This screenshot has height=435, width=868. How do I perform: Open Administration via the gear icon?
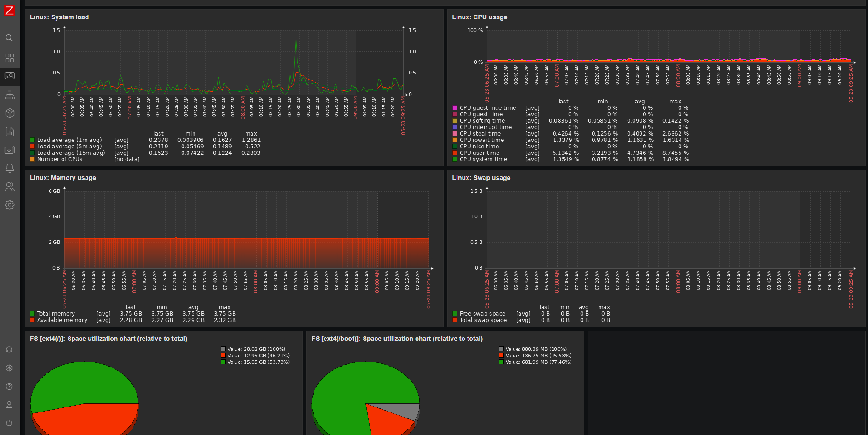pyautogui.click(x=9, y=205)
